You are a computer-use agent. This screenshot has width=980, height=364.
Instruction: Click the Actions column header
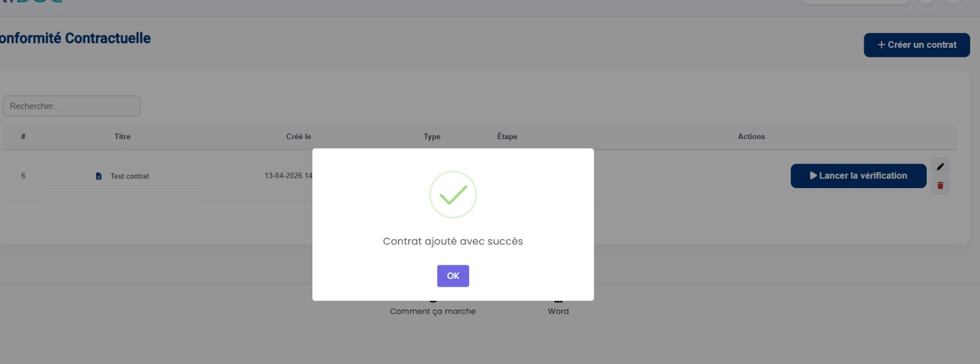click(752, 137)
